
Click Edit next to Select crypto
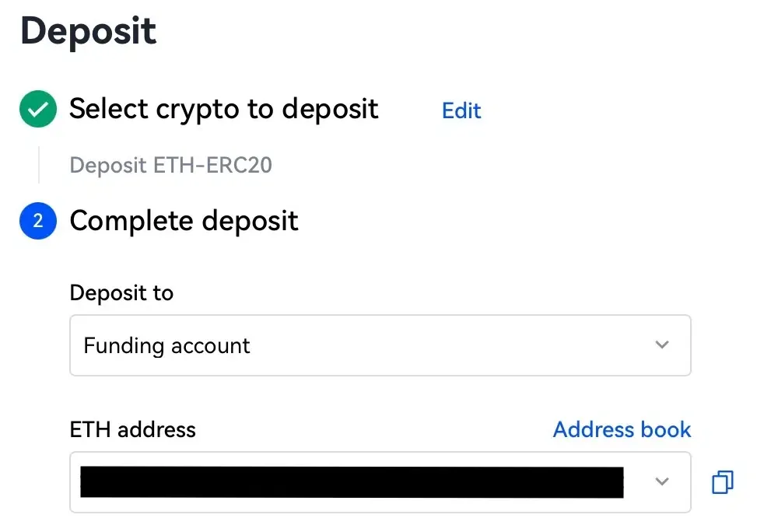[461, 111]
